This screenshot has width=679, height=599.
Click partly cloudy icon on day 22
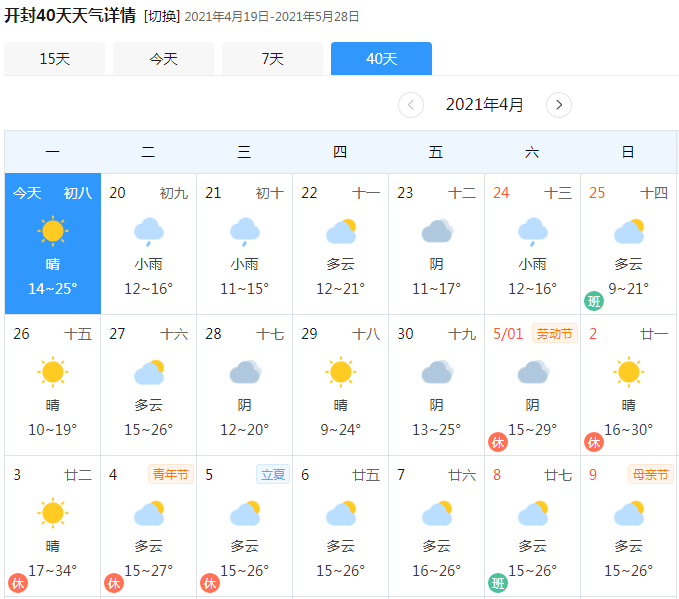click(x=341, y=231)
